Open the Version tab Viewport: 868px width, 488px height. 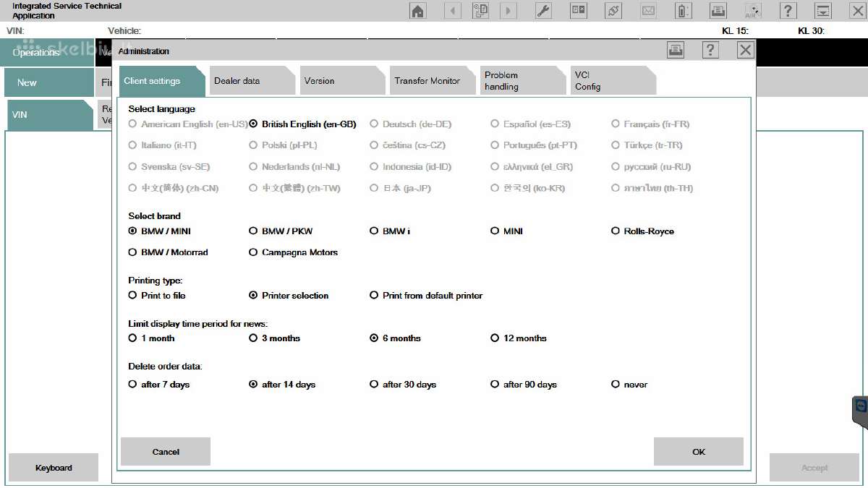click(x=342, y=81)
